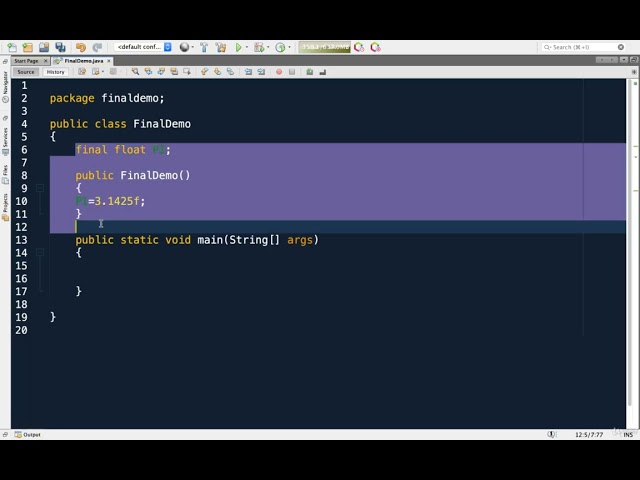Toggle Rectangular Selection icon
640x480 pixels.
[x=187, y=72]
